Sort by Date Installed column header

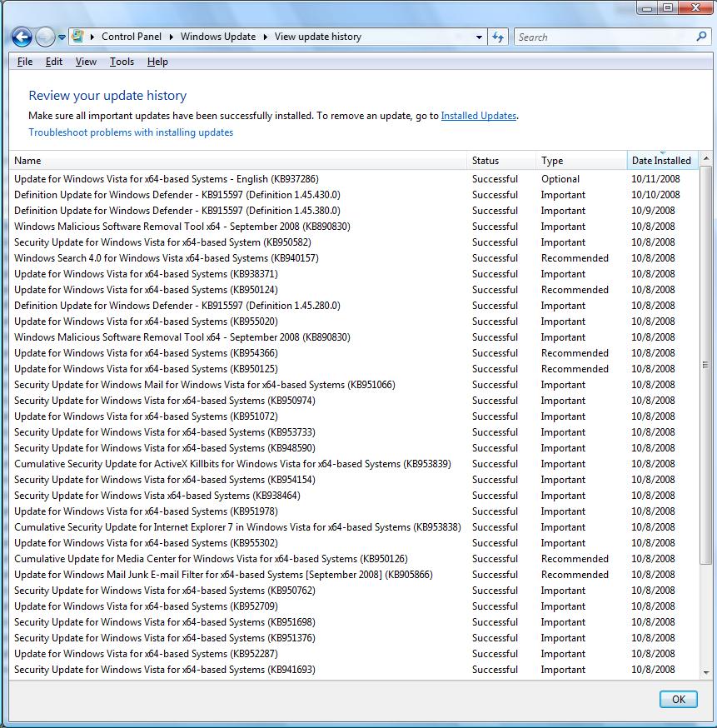662,161
